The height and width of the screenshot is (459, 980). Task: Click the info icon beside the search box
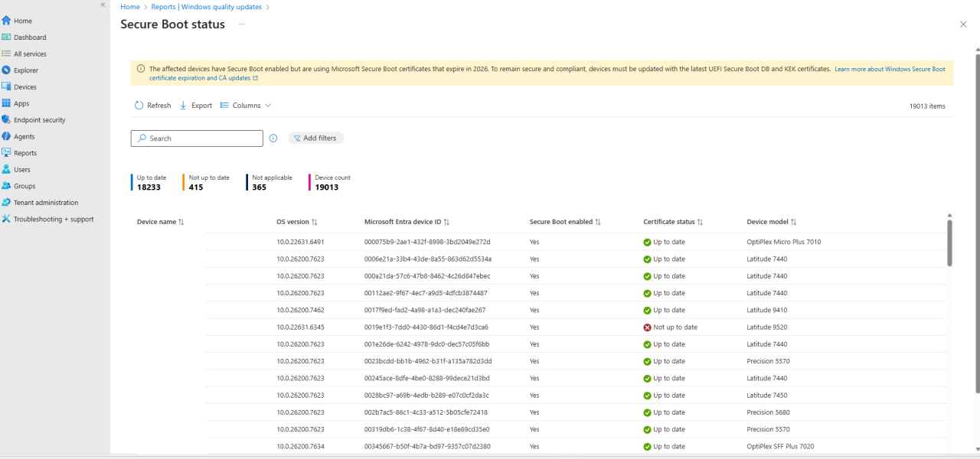pos(273,138)
